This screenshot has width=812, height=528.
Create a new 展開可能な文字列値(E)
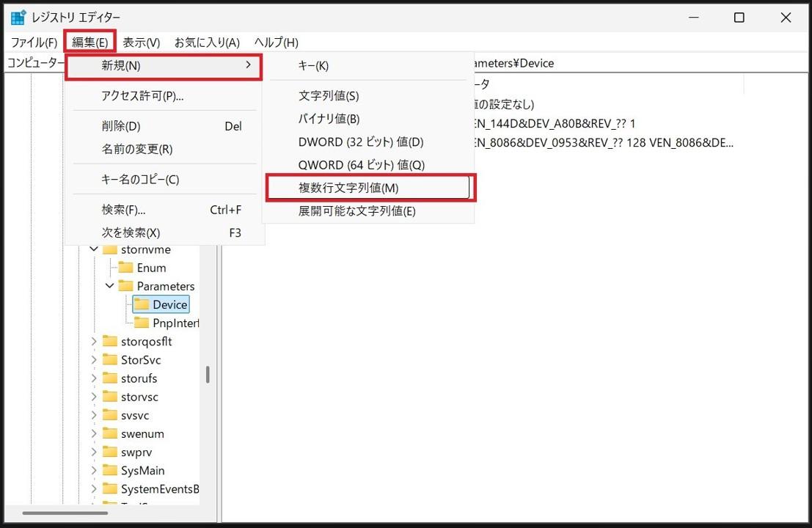click(368, 210)
